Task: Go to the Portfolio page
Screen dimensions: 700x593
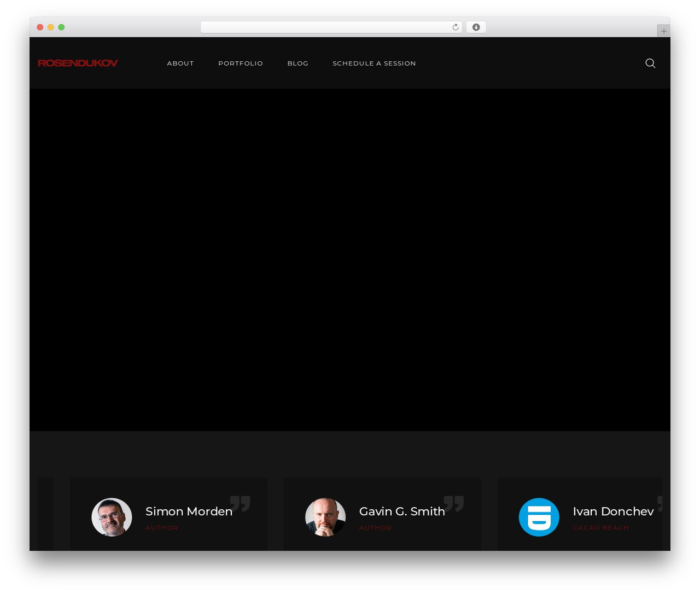Action: [x=241, y=63]
